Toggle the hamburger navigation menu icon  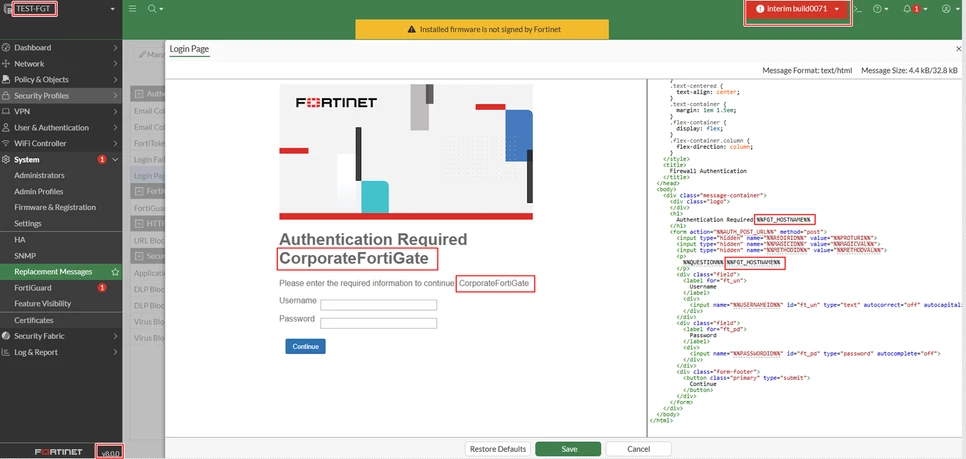[132, 9]
